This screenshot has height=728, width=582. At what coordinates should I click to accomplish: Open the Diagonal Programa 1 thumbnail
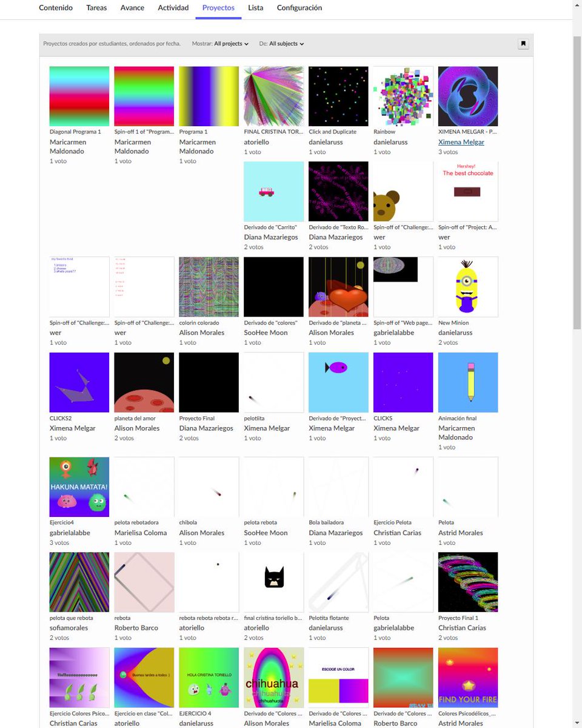click(x=79, y=96)
